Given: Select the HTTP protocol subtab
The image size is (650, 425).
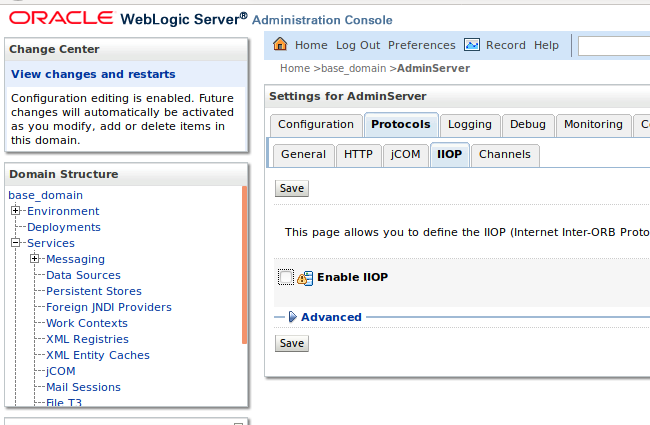Looking at the screenshot, I should pyautogui.click(x=358, y=154).
